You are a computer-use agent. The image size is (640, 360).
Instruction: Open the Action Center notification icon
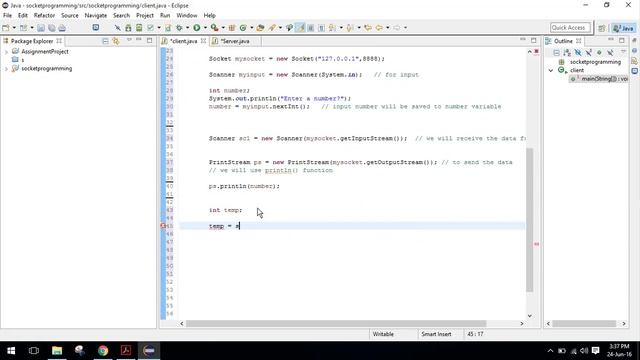(596, 351)
